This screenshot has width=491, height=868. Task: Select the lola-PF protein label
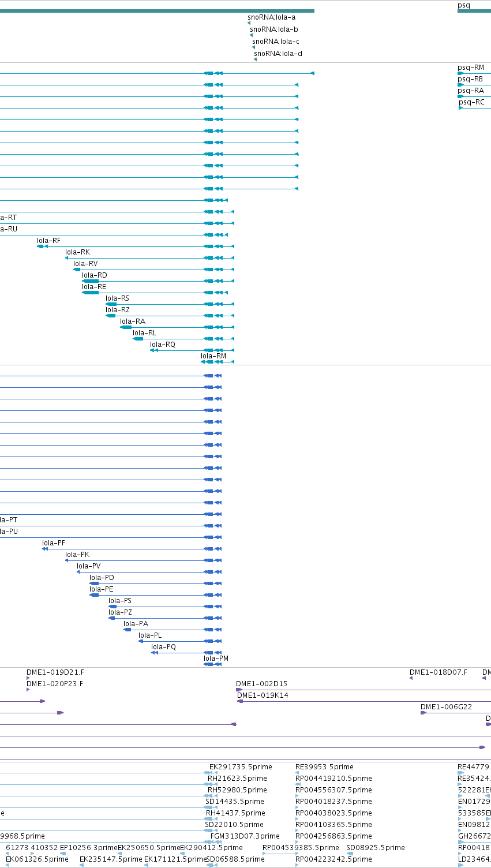click(x=54, y=543)
